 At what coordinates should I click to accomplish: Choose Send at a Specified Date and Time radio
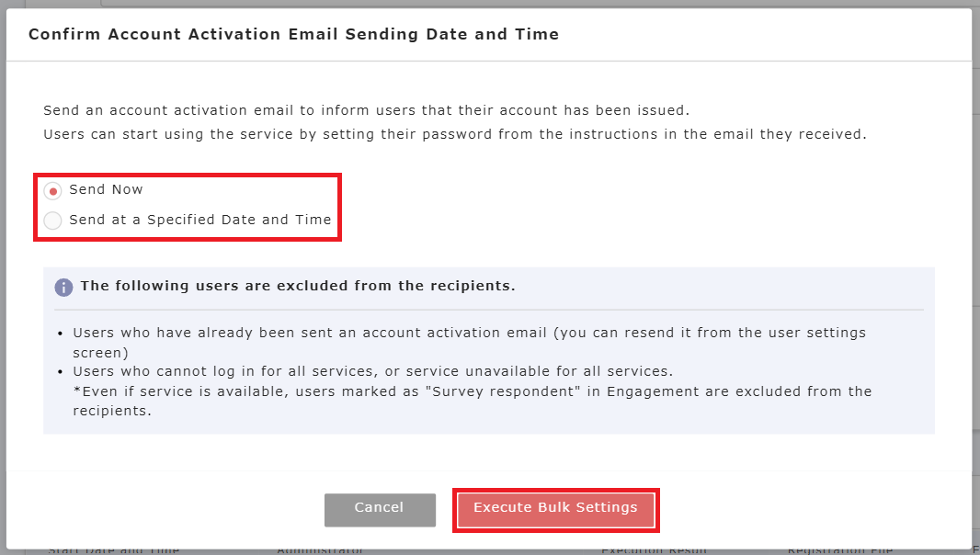coord(53,221)
